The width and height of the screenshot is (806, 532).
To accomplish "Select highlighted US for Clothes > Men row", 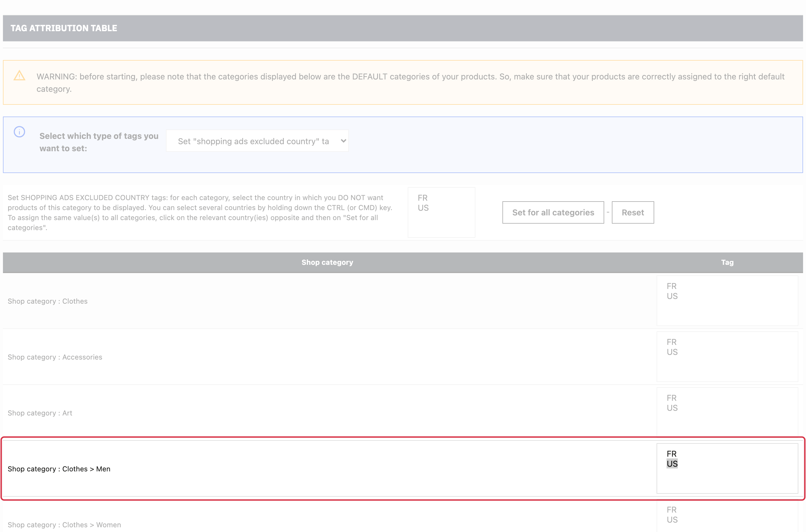I will pyautogui.click(x=672, y=464).
